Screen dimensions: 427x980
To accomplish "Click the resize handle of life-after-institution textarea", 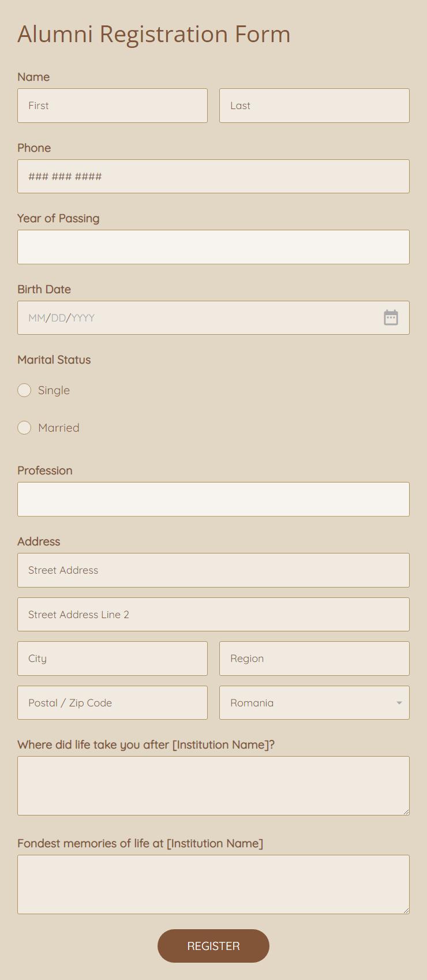I will 406,812.
